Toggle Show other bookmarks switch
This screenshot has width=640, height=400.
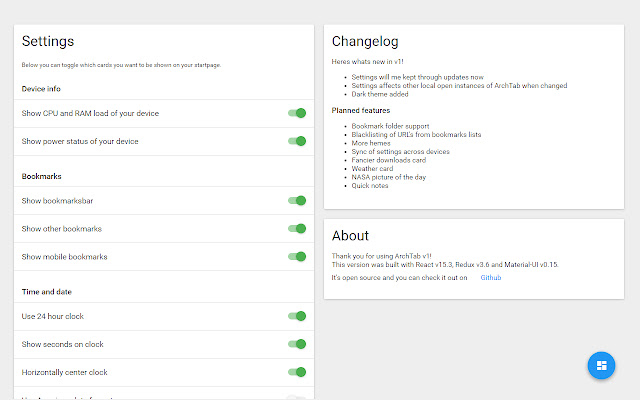pyautogui.click(x=296, y=229)
